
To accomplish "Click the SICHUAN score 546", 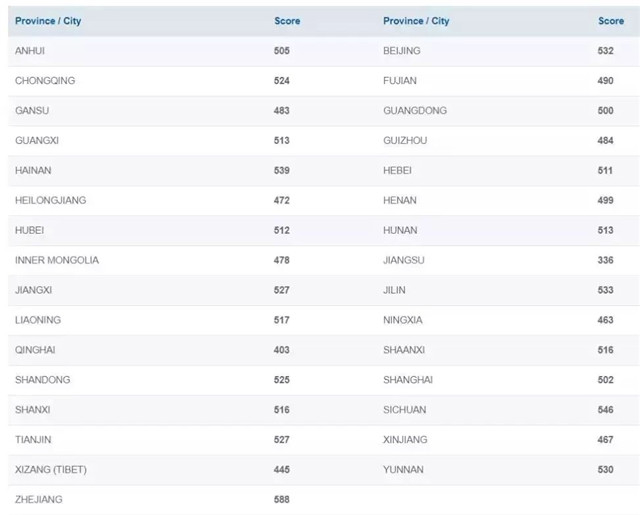I will [605, 409].
